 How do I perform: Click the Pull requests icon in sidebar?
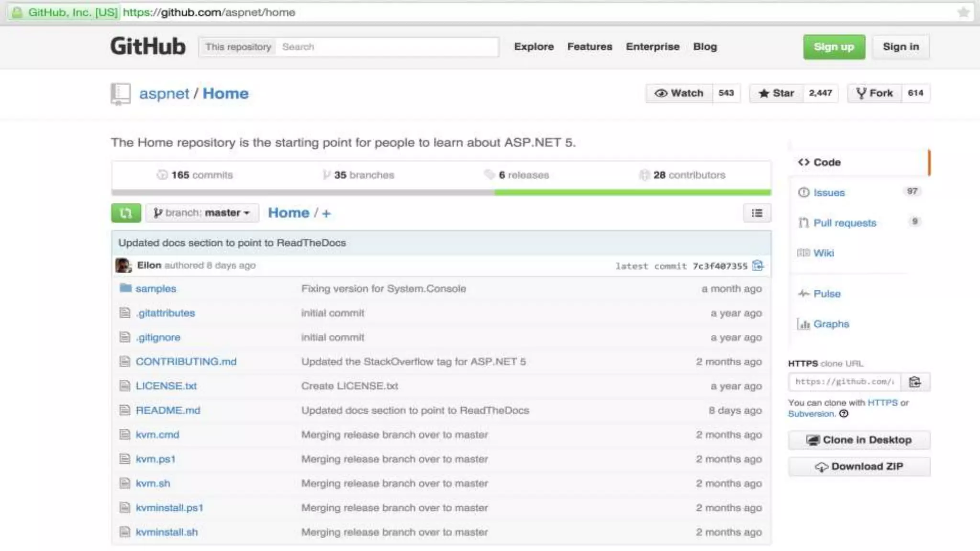tap(803, 223)
